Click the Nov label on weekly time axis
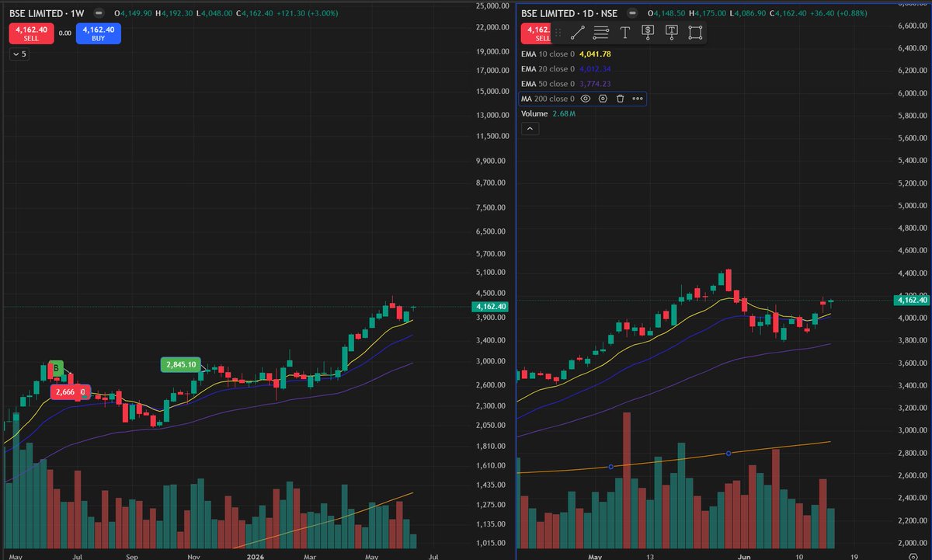932x560 pixels. click(x=195, y=556)
